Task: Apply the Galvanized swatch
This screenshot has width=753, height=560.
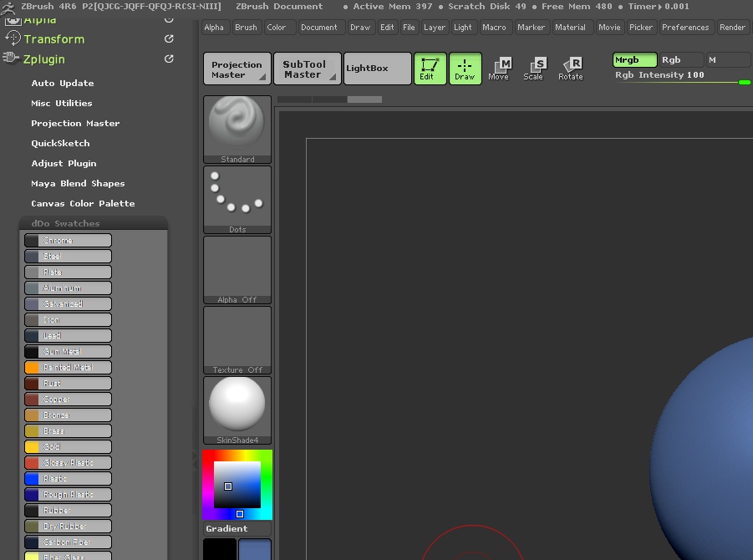Action: coord(69,303)
